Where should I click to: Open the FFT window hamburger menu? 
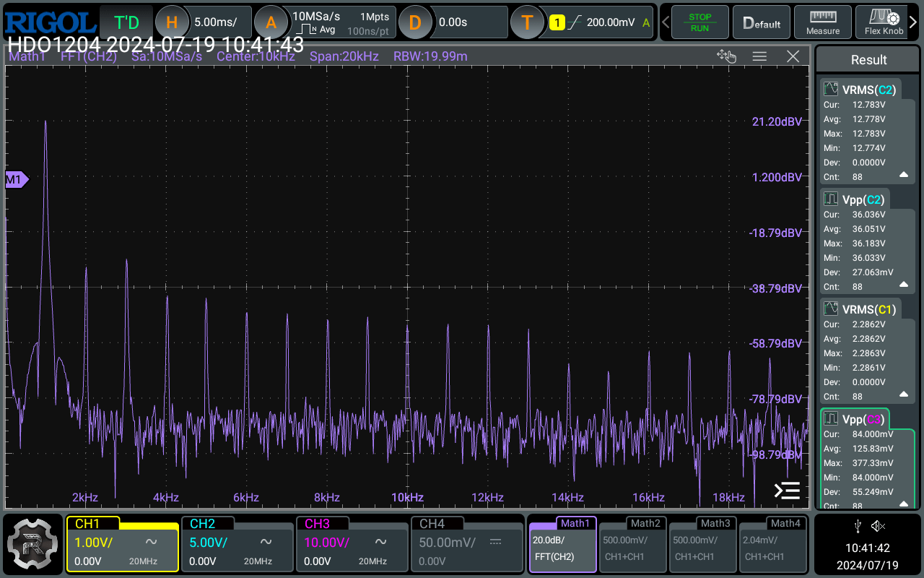pos(759,56)
